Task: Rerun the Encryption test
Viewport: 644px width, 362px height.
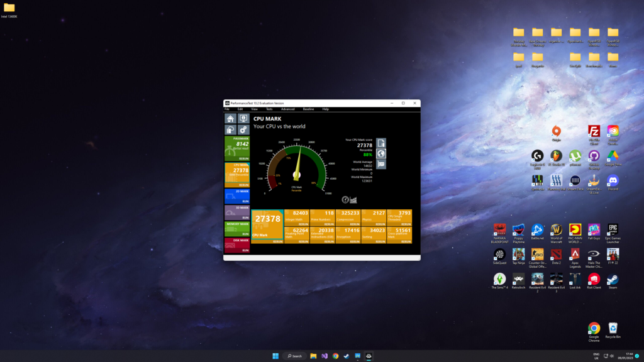Action: tap(355, 242)
